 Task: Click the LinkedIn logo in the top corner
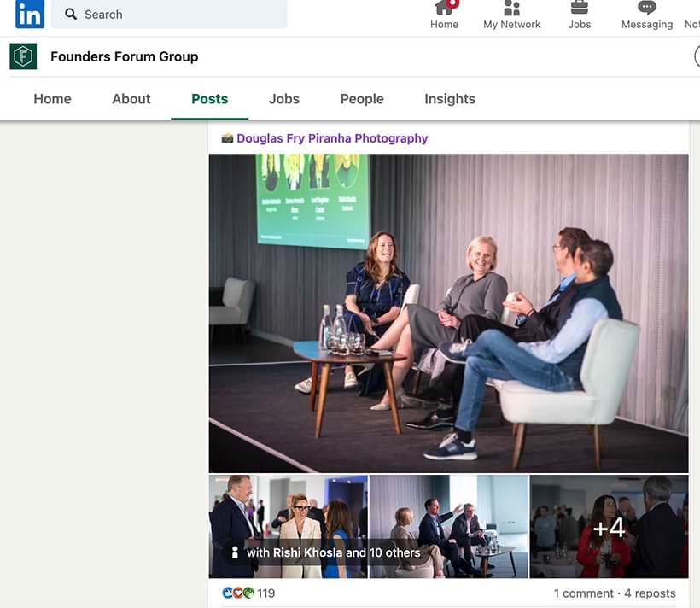[x=29, y=15]
